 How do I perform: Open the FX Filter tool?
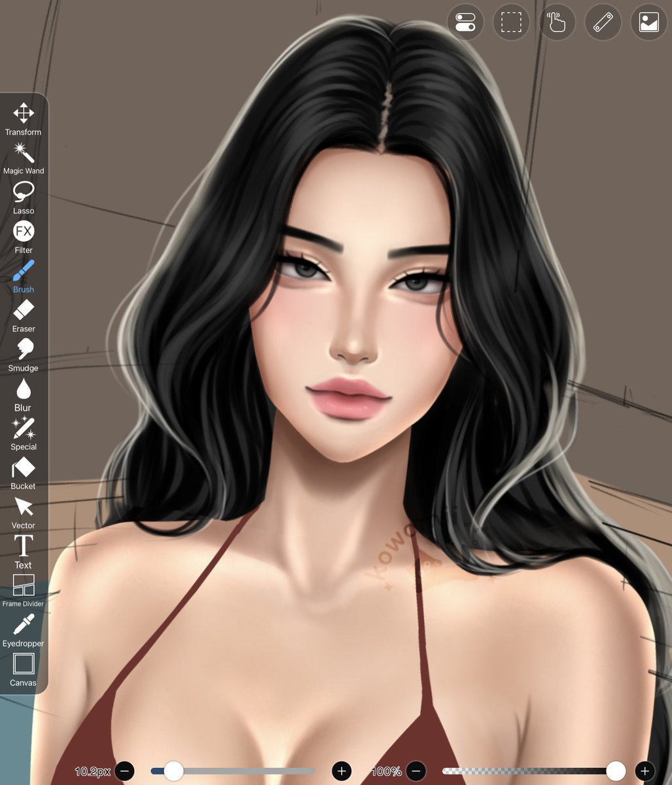pos(24,237)
